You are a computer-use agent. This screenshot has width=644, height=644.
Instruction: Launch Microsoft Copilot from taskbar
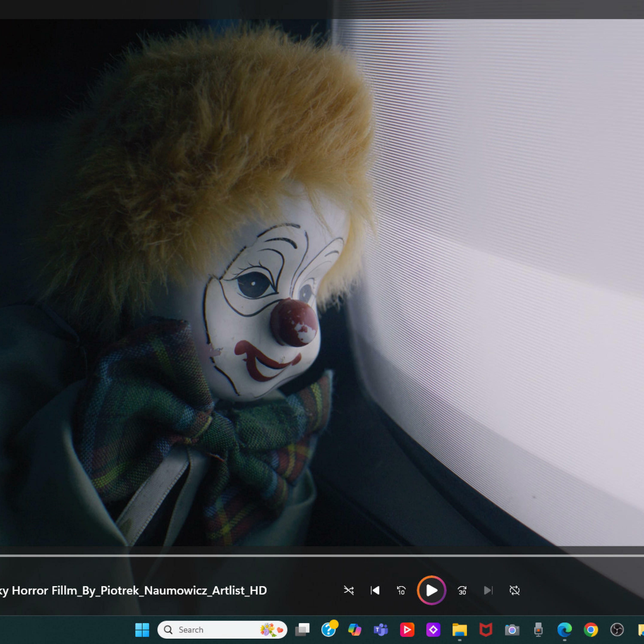(354, 630)
